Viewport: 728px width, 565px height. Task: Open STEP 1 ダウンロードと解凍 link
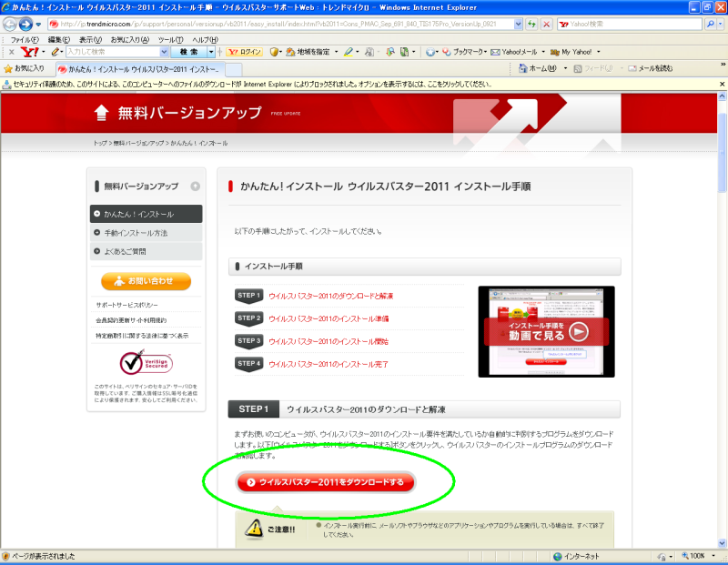pos(330,297)
